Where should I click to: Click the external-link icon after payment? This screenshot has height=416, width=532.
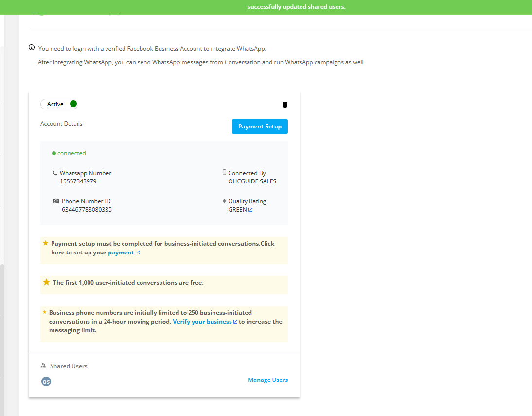[138, 253]
